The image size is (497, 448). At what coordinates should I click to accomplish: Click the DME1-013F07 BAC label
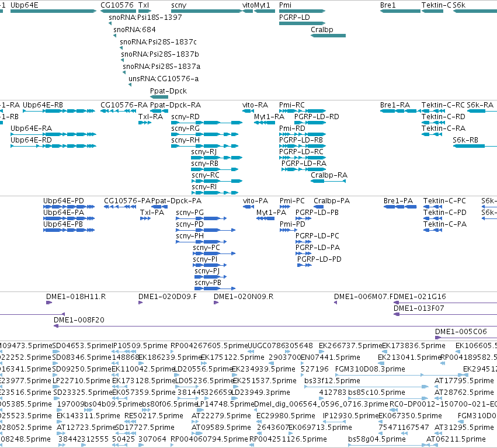pos(419,308)
